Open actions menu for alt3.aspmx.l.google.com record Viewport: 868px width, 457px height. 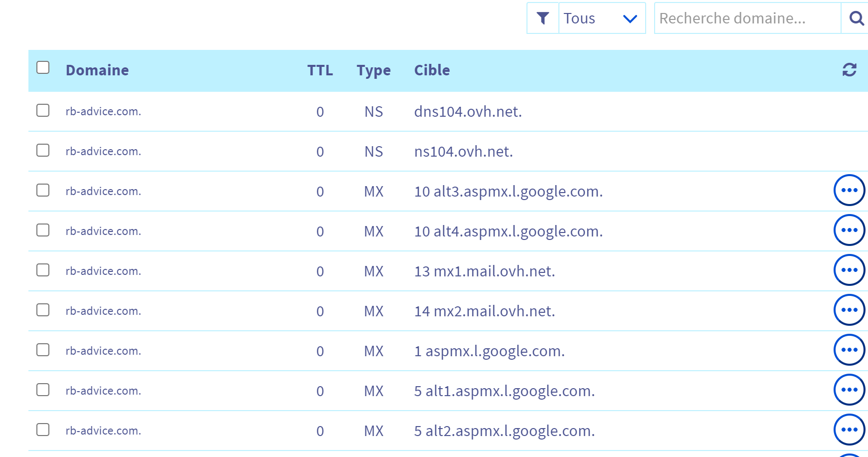point(849,190)
